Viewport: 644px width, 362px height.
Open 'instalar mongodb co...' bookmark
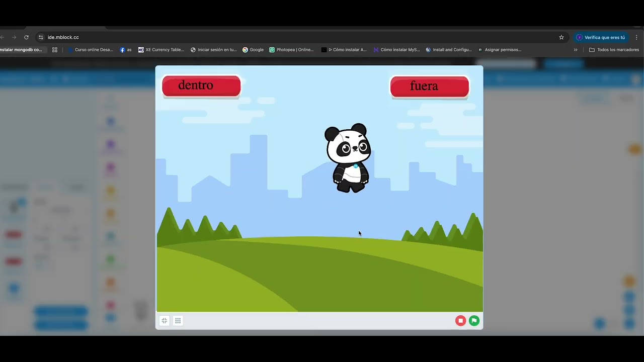click(x=21, y=50)
